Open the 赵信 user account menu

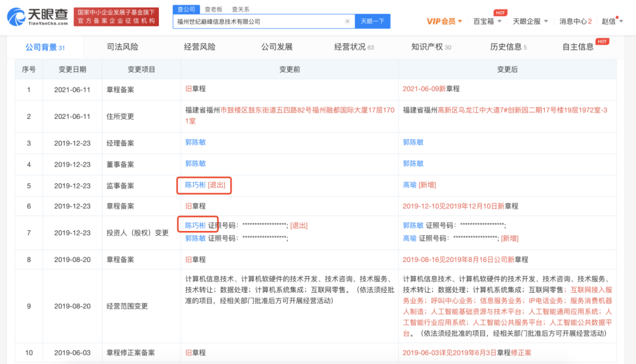[612, 22]
